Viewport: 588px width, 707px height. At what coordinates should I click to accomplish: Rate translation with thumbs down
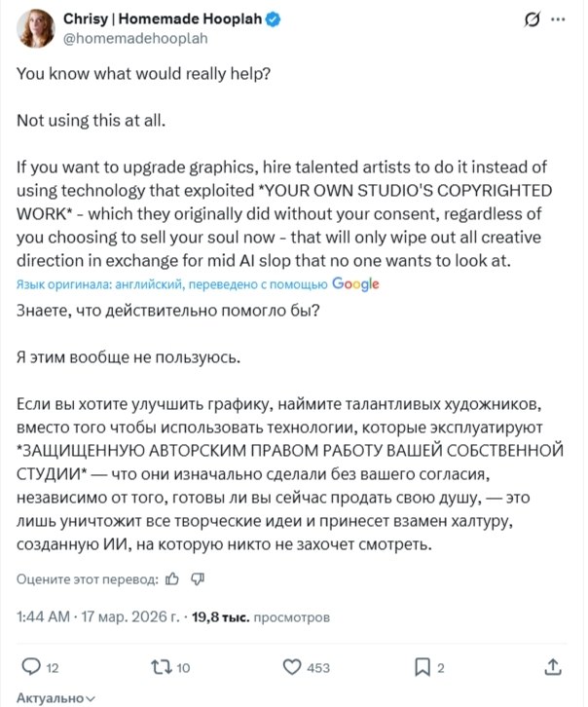(x=198, y=579)
